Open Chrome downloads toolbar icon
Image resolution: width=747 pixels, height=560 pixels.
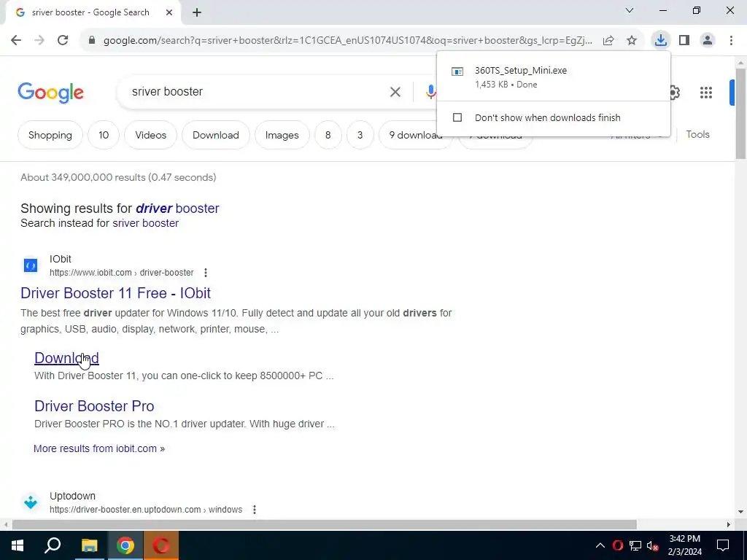[660, 40]
